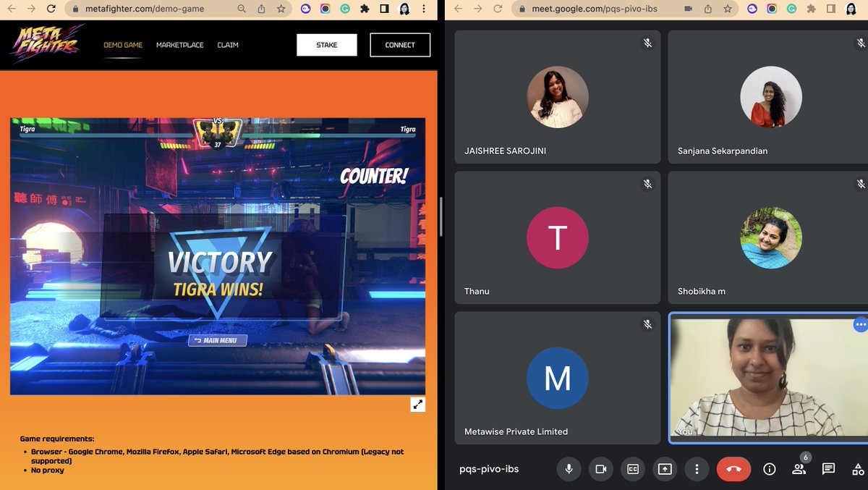
Task: Select Metawise Private Limited's tile
Action: (557, 378)
